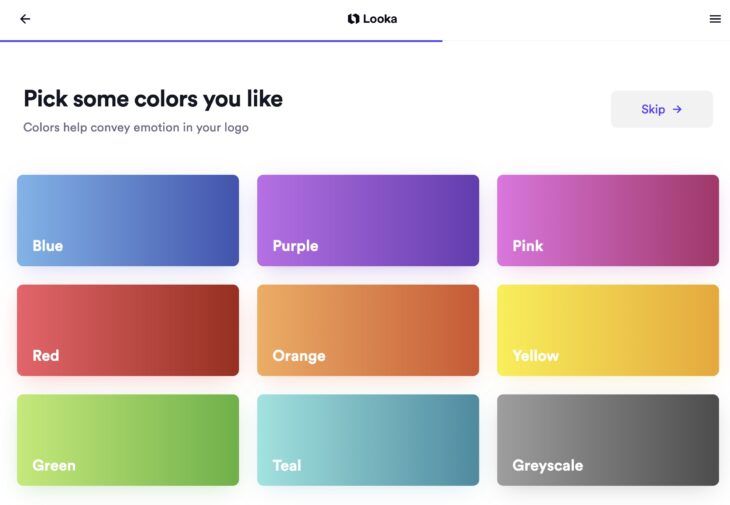The height and width of the screenshot is (505, 730).
Task: Select the Red color card
Action: 128,330
